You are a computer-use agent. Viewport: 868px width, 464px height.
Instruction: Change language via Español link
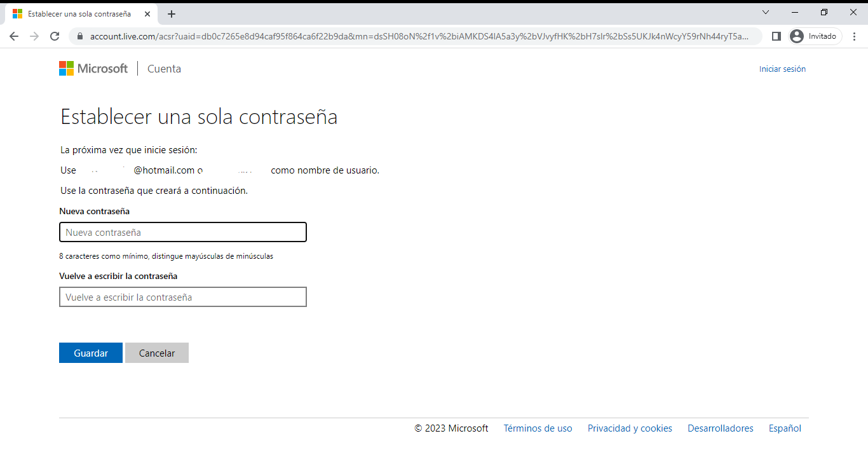(785, 428)
